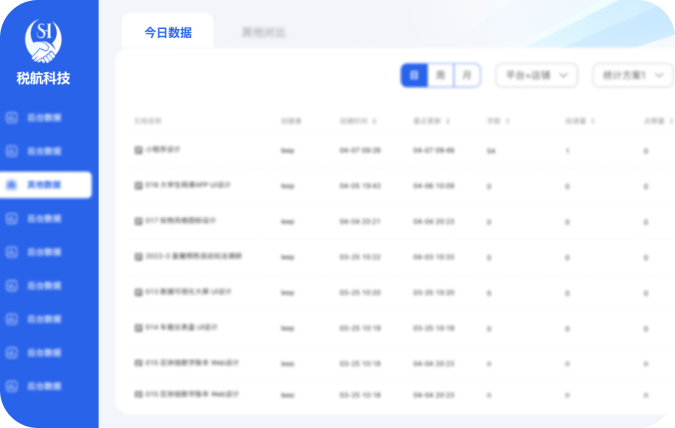Click file icon beside 014 车载仪表盘 UI设计
The image size is (675, 428).
click(x=139, y=327)
